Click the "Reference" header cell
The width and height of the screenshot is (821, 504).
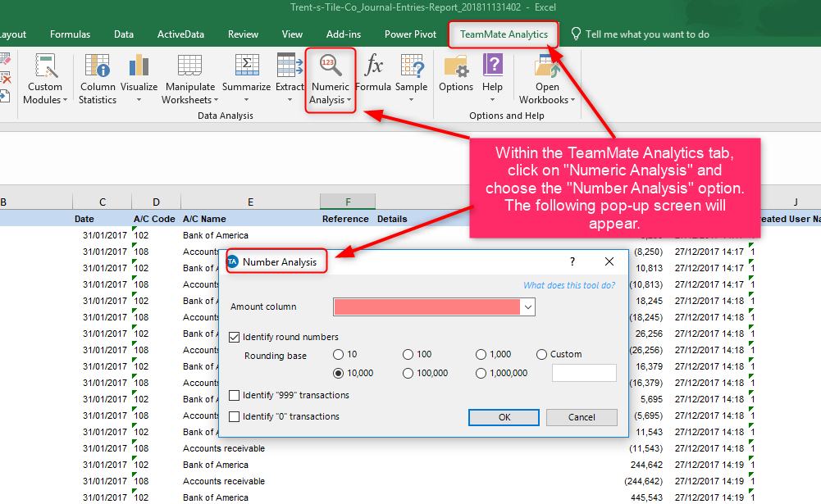pyautogui.click(x=345, y=219)
